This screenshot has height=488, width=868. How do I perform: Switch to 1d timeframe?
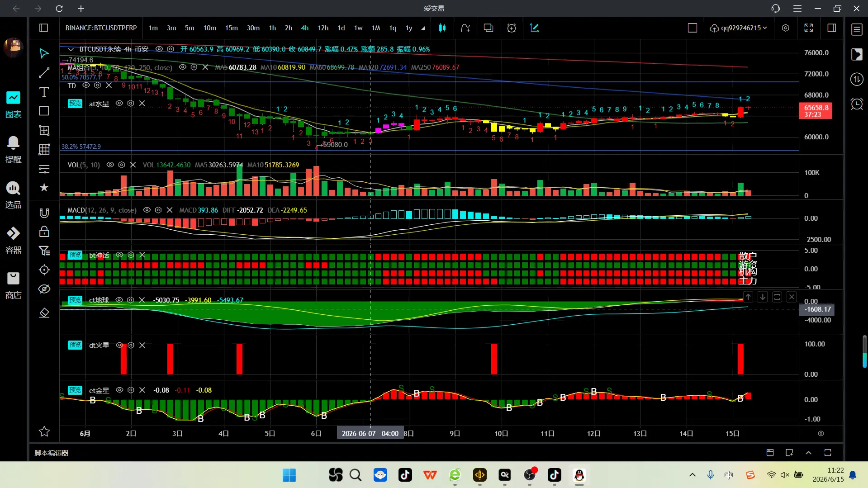tap(341, 28)
